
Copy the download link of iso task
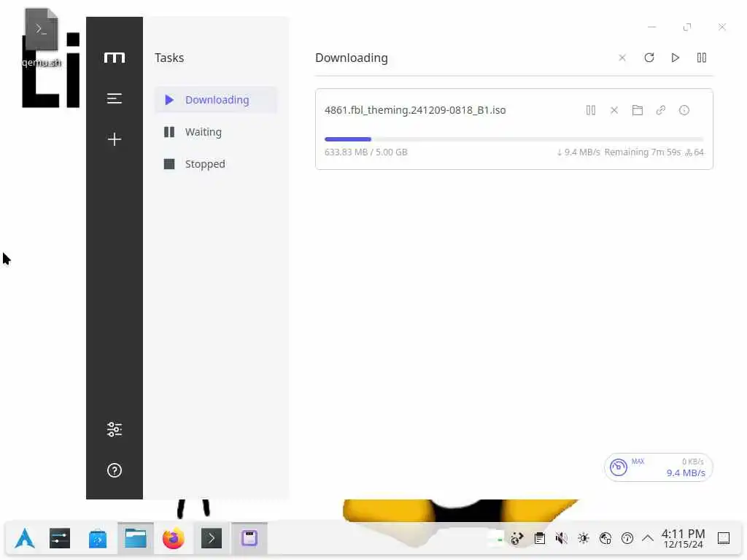661,111
